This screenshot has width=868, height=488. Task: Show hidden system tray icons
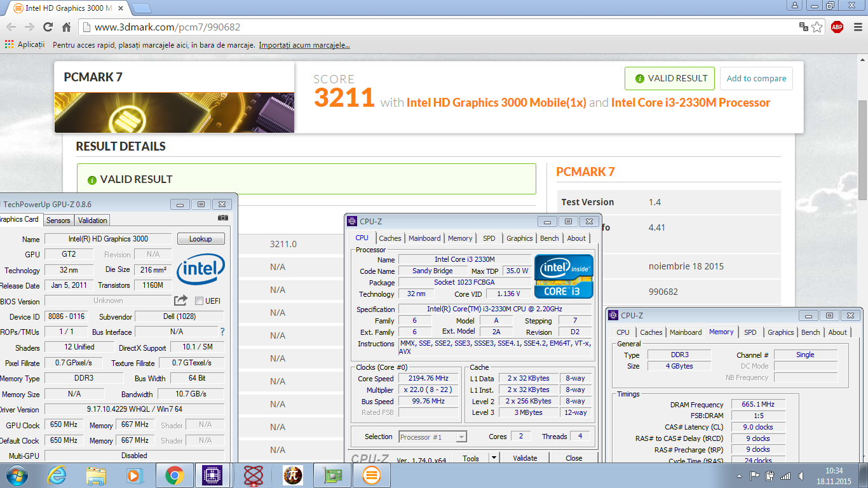point(740,475)
